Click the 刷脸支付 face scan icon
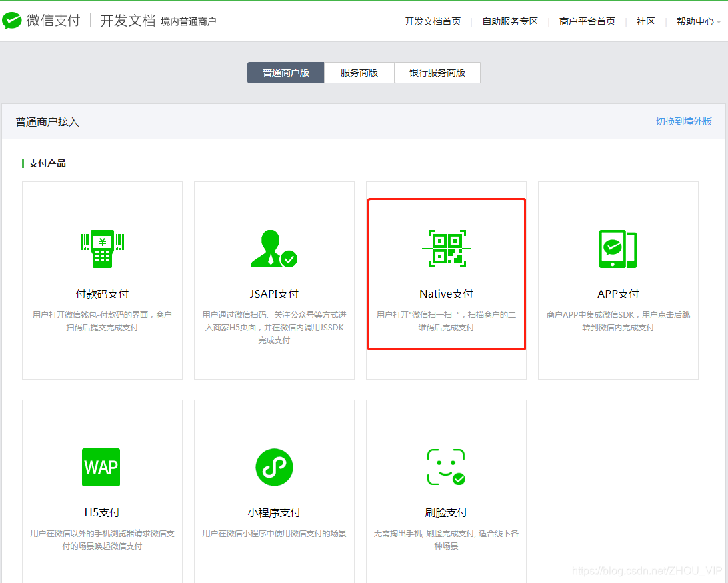This screenshot has height=583, width=728. coord(446,467)
